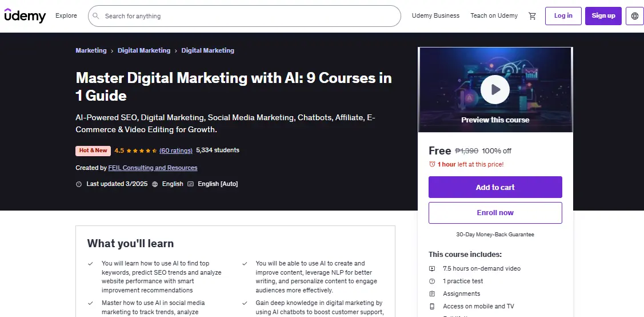Click the on-demand video icon
The image size is (644, 317).
coord(432,268)
